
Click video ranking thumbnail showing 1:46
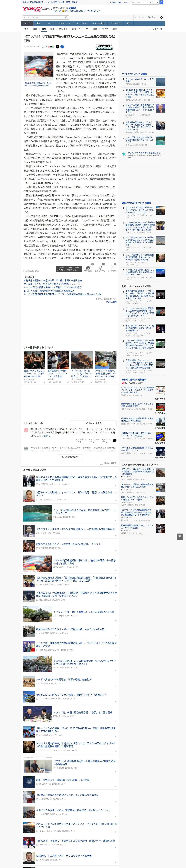coord(160,294)
